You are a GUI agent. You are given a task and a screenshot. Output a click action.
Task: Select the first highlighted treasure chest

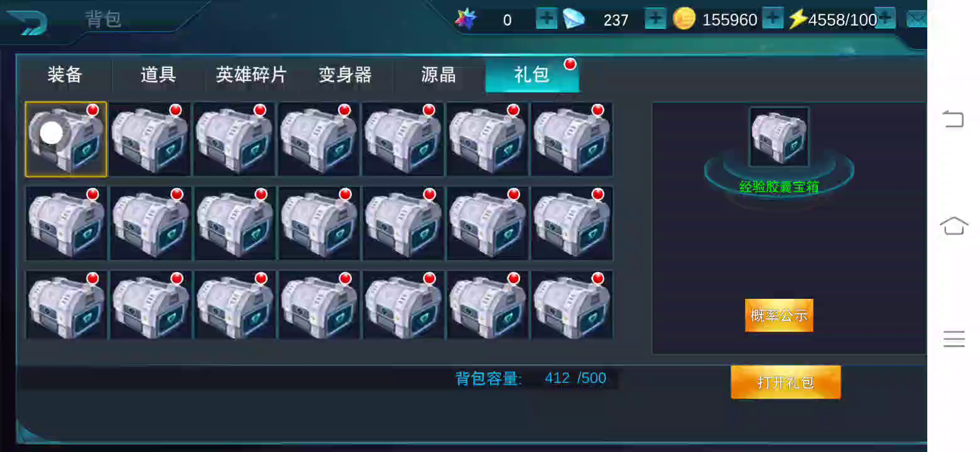click(x=66, y=139)
